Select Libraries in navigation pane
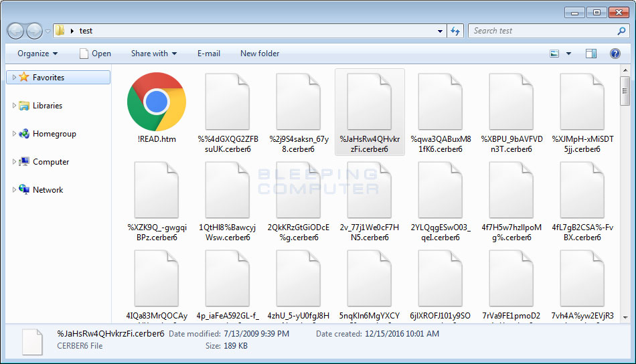 tap(48, 106)
